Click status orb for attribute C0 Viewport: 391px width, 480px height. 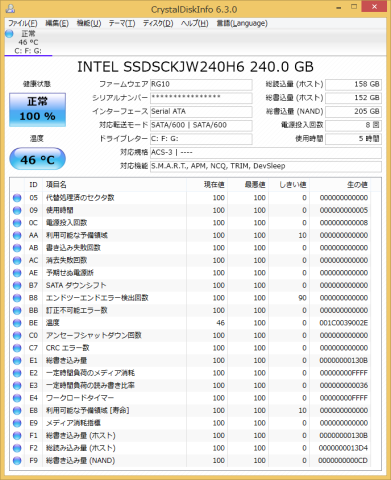click(x=17, y=335)
